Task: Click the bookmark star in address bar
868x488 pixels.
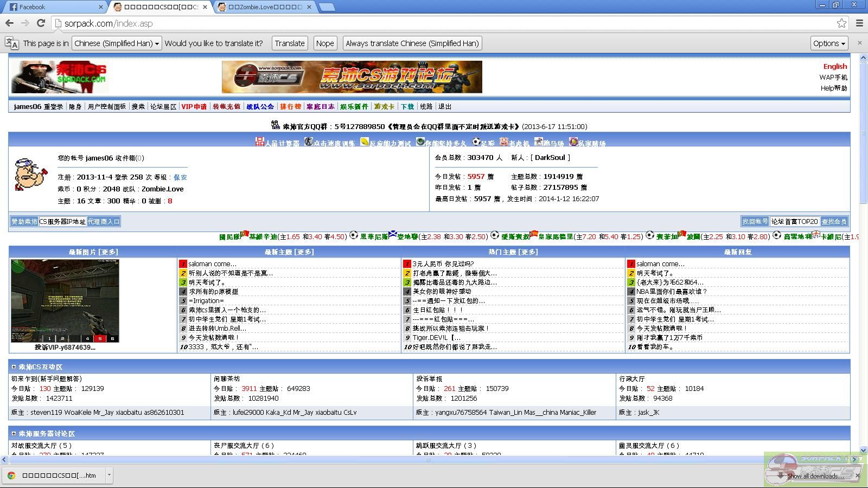Action: pyautogui.click(x=842, y=23)
